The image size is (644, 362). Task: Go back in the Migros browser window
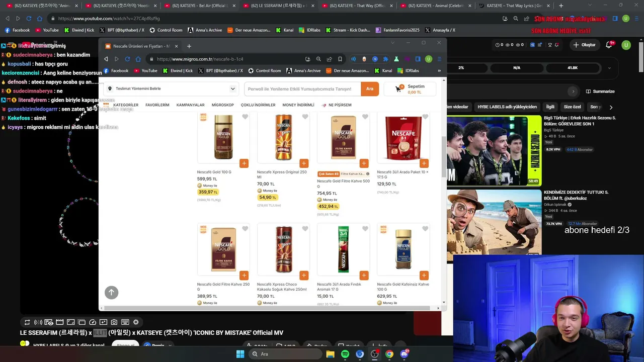point(106,59)
